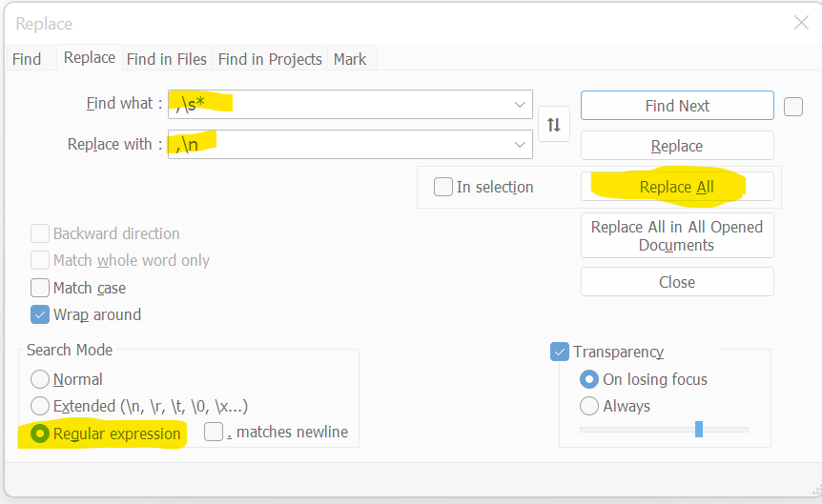Toggle Backward direction checkbox
Image resolution: width=822 pixels, height=504 pixels.
(40, 233)
